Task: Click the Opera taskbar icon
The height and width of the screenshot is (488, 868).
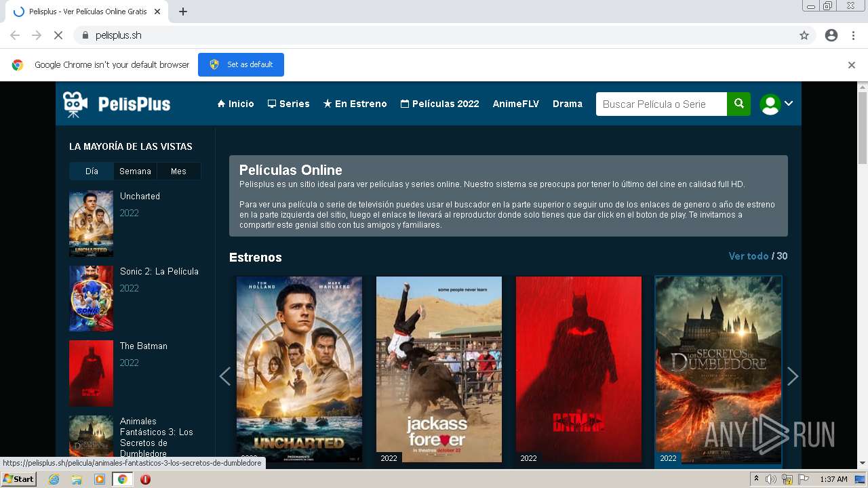Action: tap(145, 479)
